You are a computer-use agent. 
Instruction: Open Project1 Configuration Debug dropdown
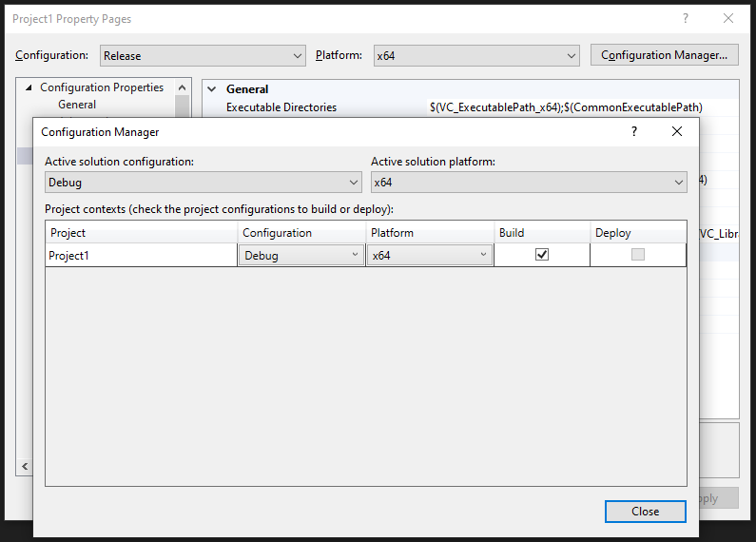301,255
